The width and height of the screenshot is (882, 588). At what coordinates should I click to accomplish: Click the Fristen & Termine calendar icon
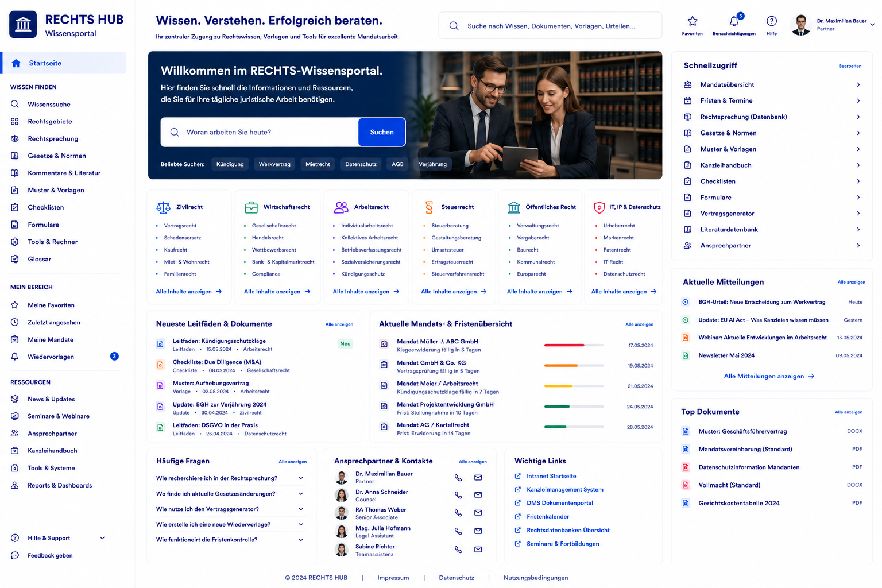point(688,100)
